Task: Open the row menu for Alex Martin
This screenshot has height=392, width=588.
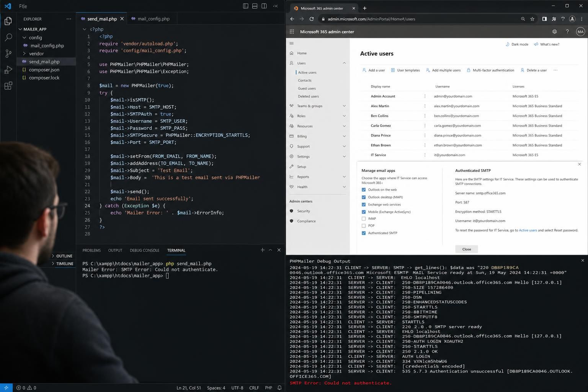Action: click(x=425, y=106)
